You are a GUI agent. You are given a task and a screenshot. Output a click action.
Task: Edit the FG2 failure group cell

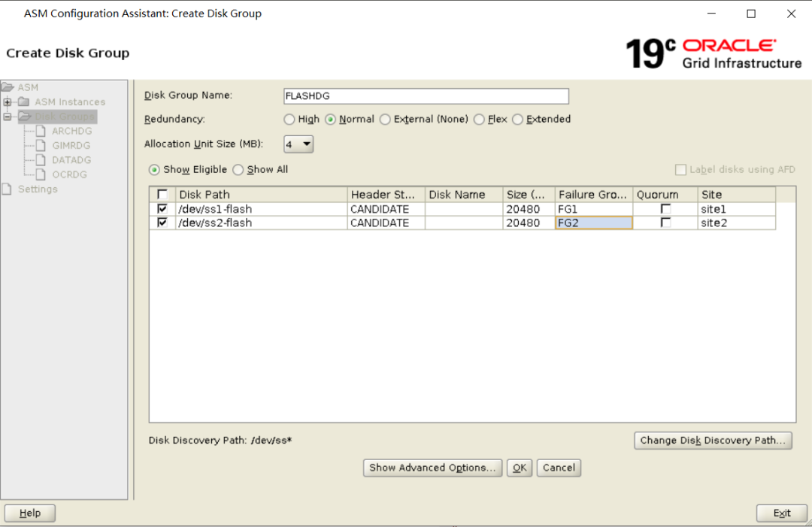(x=593, y=223)
